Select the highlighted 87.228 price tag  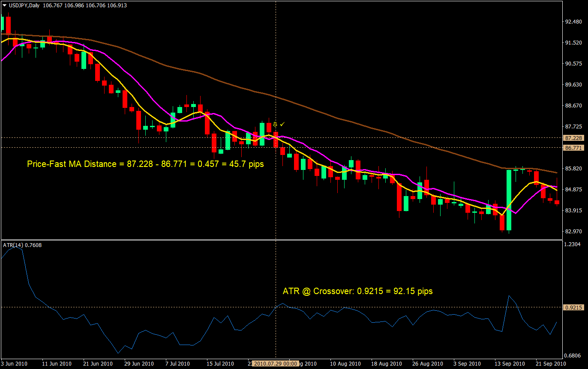point(574,138)
